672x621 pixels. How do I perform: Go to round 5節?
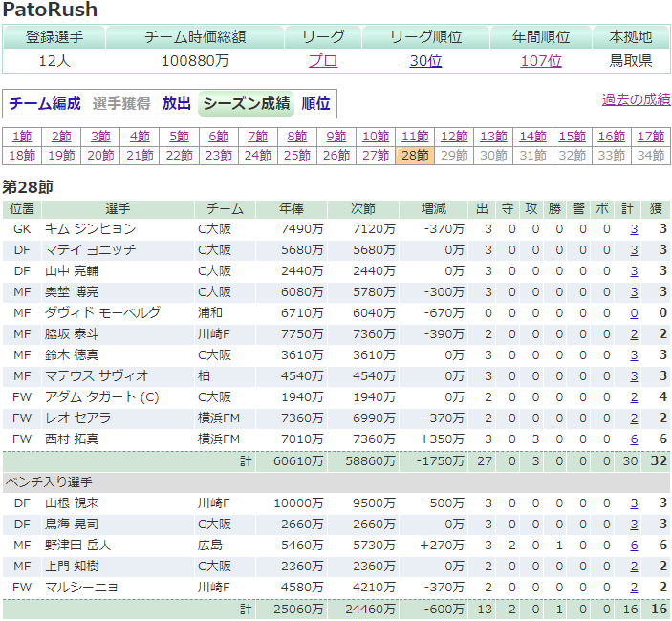[x=179, y=137]
